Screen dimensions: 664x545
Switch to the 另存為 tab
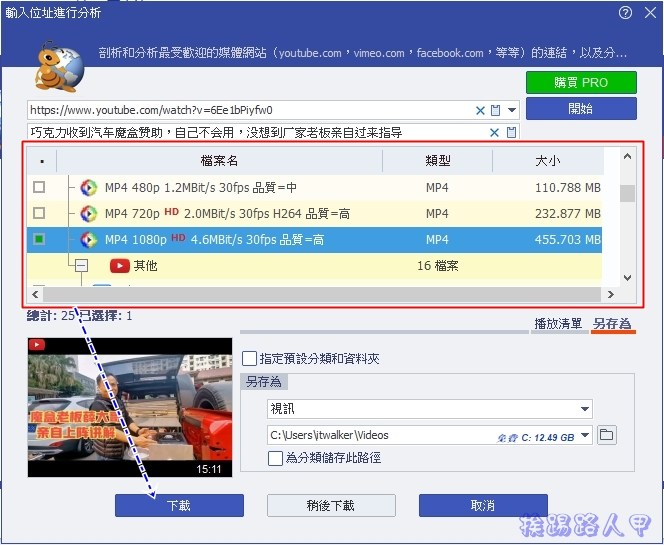coord(612,324)
